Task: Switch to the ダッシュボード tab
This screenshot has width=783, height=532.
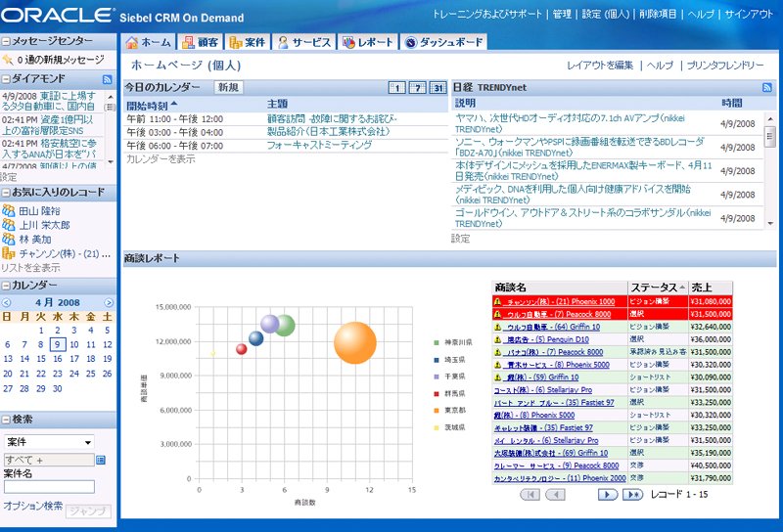Action: pyautogui.click(x=443, y=42)
